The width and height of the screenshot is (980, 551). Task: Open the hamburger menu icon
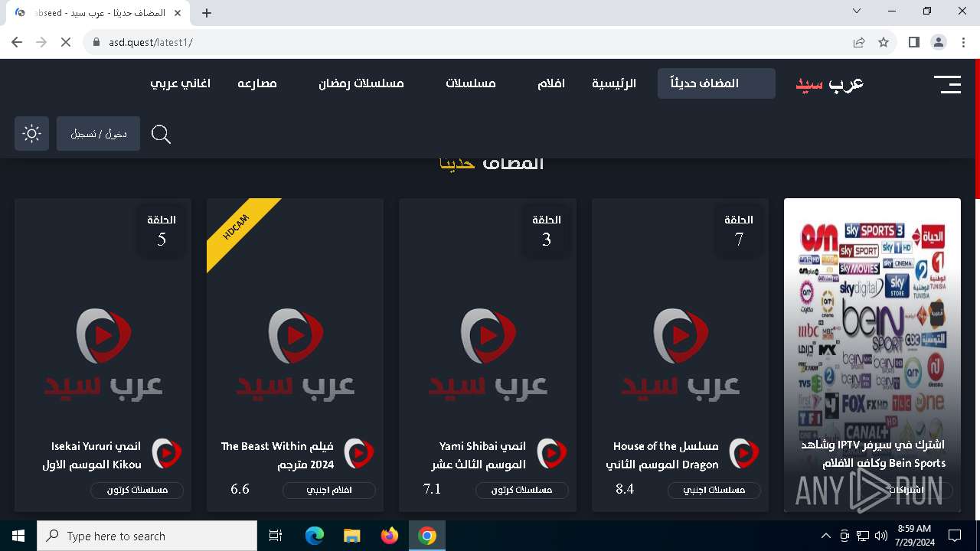947,84
